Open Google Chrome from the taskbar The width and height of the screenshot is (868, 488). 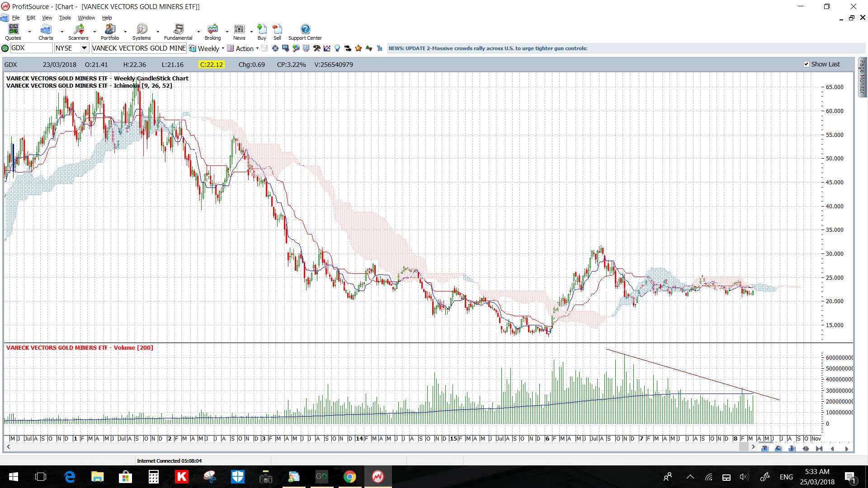349,477
